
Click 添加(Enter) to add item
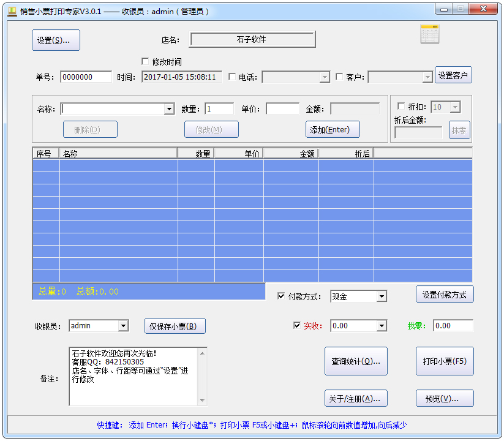[x=333, y=129]
